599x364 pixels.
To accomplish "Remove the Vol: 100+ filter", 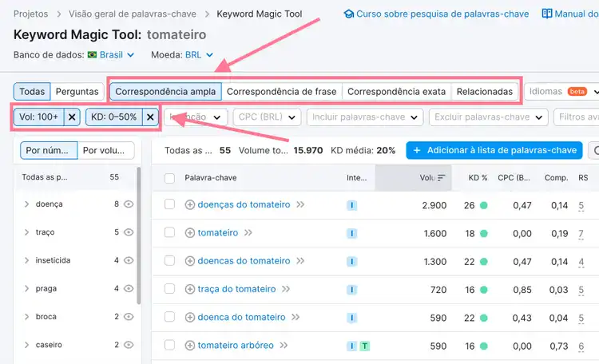I will pyautogui.click(x=72, y=117).
